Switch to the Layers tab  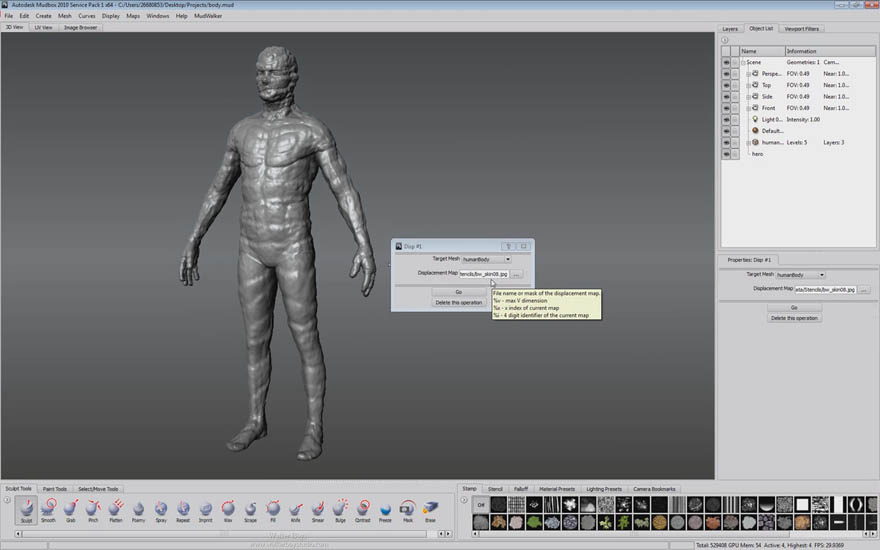[x=730, y=29]
